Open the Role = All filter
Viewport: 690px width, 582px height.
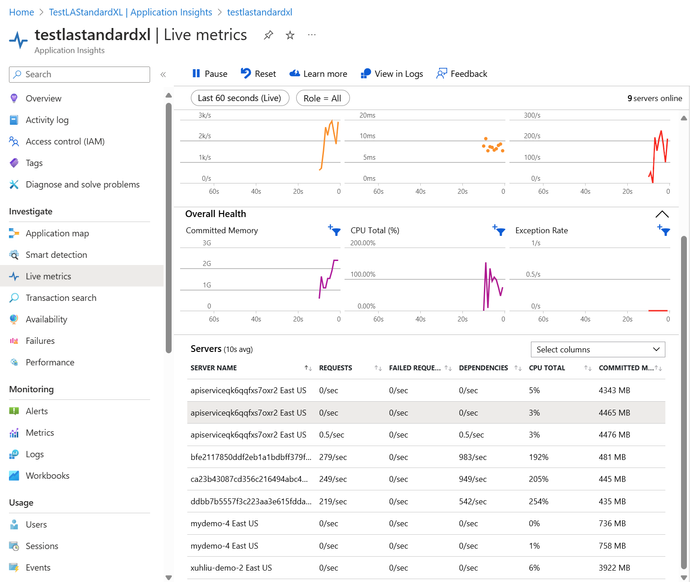[323, 98]
